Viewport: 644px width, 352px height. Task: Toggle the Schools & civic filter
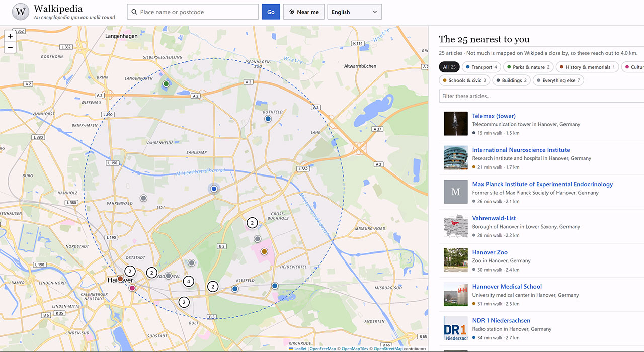(464, 80)
